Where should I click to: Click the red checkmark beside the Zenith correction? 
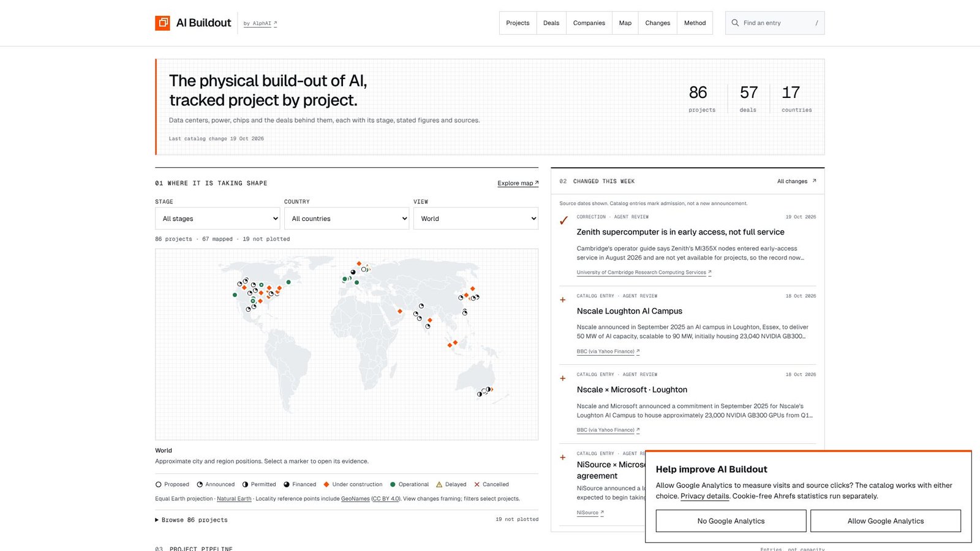pos(563,220)
